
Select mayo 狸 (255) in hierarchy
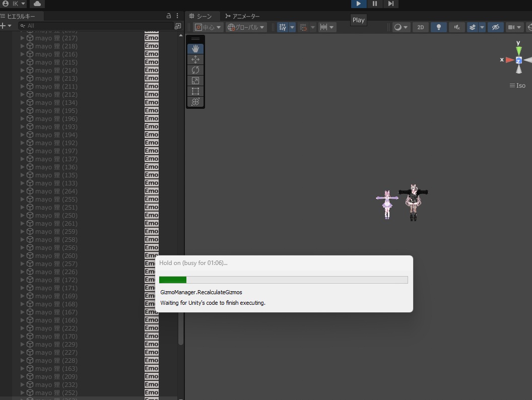(x=56, y=199)
